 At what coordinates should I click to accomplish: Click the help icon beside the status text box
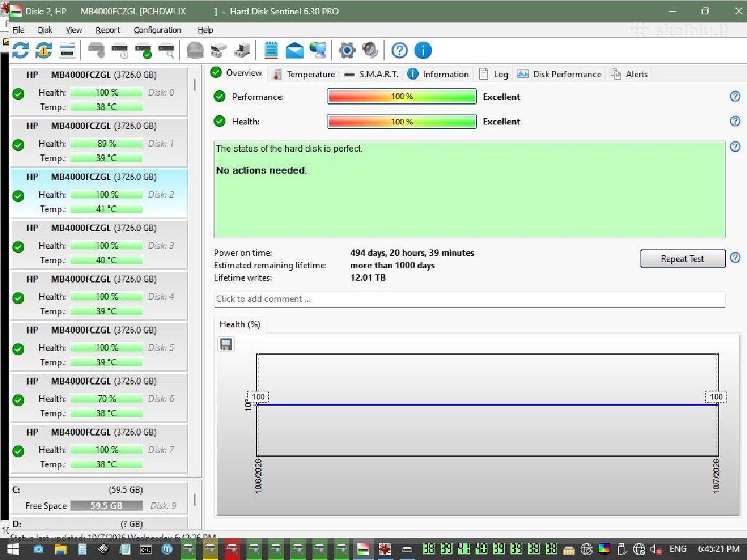point(735,147)
